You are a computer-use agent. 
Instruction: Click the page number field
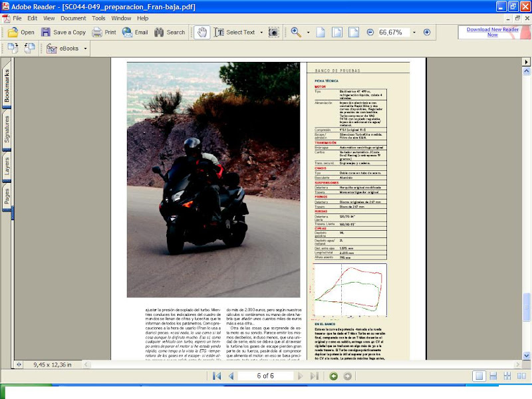point(265,376)
